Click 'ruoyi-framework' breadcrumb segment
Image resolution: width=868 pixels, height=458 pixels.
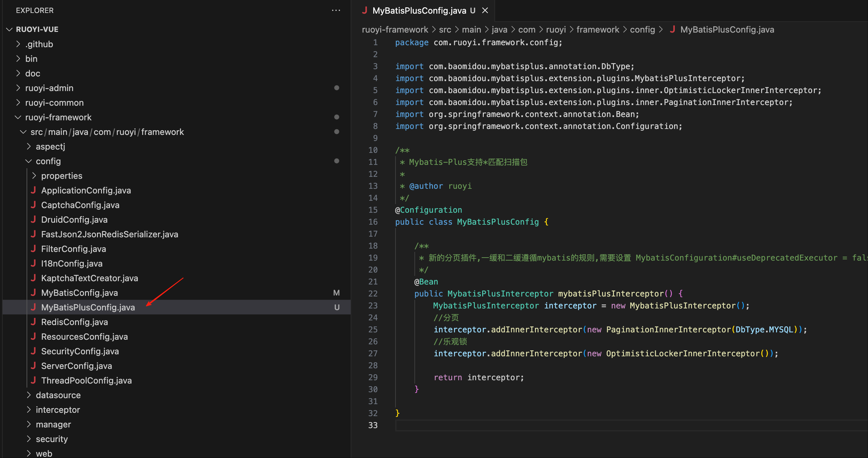tap(394, 30)
